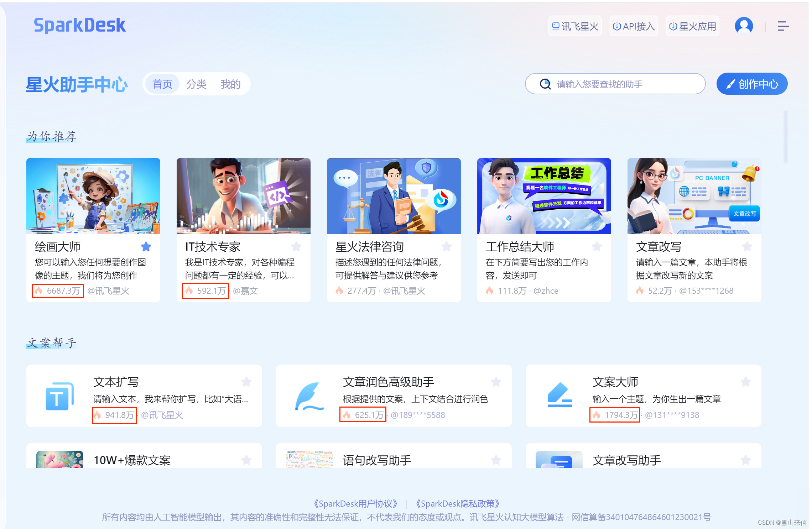Click the 文章改写助手 title
This screenshot has height=529, width=812.
627,460
